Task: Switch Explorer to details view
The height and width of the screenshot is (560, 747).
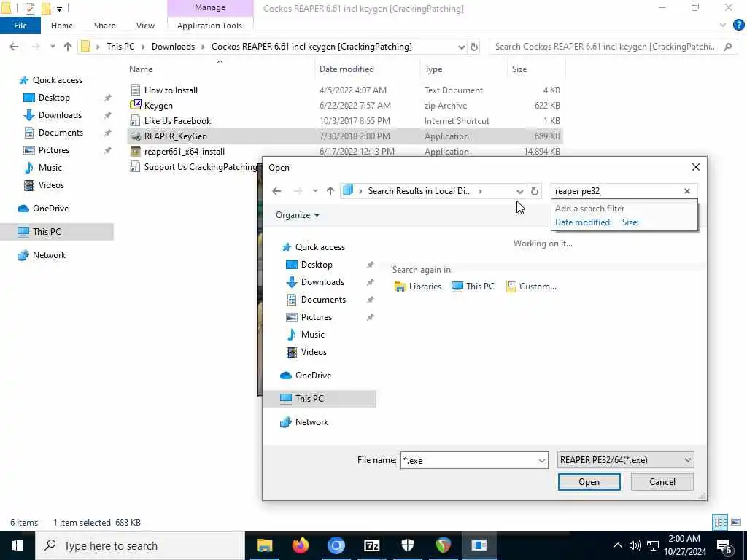Action: 720,522
